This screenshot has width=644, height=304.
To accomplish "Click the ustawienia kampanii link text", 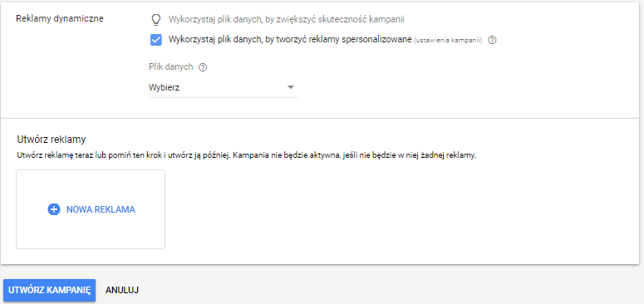I will [x=447, y=40].
